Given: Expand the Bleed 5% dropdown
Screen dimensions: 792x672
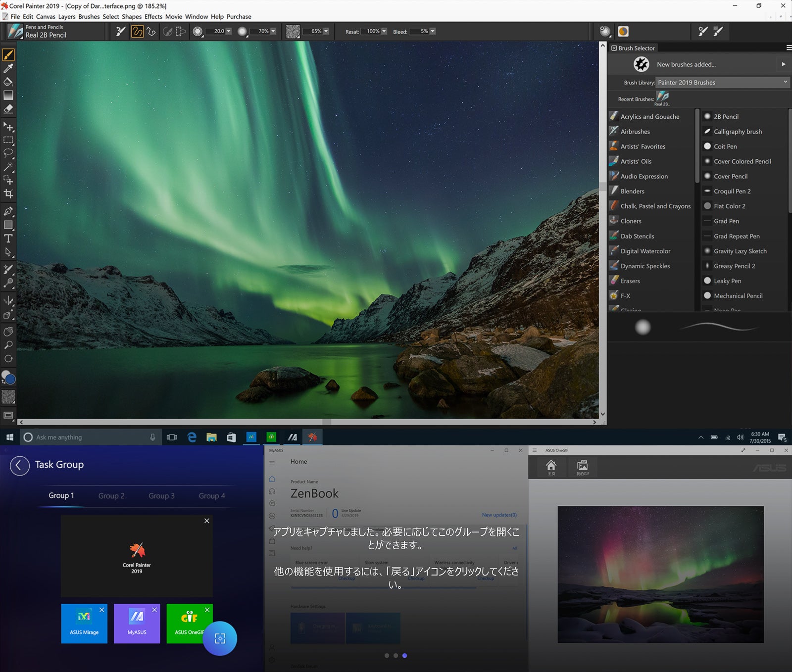Looking at the screenshot, I should [433, 31].
